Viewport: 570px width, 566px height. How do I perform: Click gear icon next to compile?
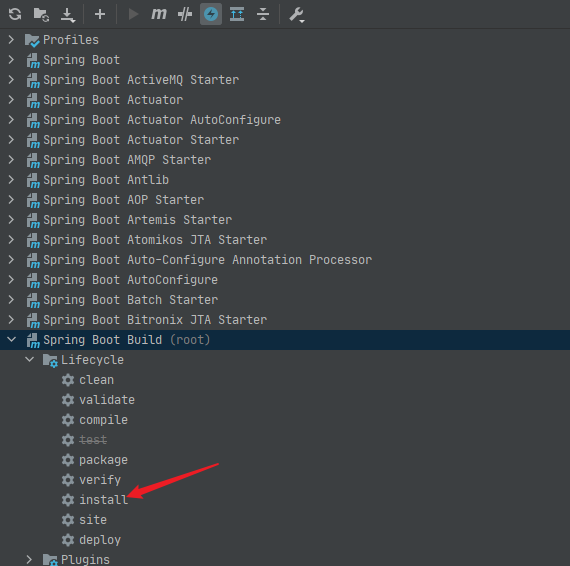click(68, 420)
